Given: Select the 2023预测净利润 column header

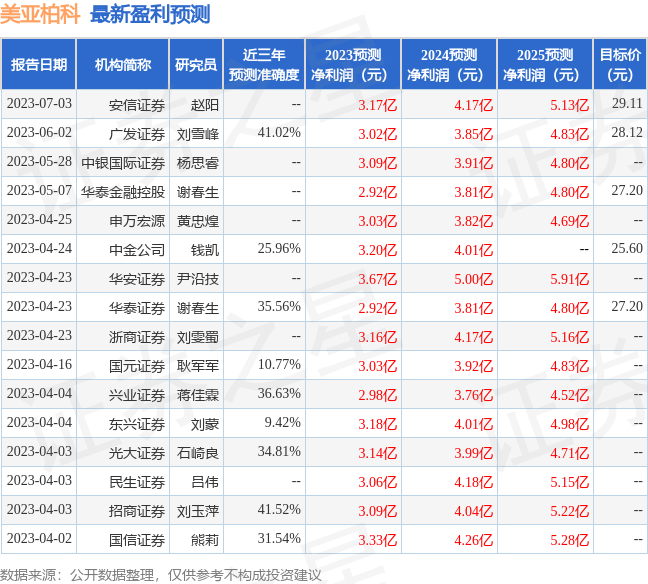Looking at the screenshot, I should (353, 64).
